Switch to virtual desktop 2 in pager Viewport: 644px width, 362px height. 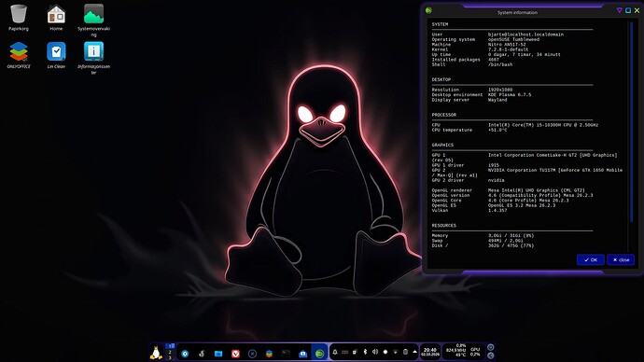pos(170,352)
